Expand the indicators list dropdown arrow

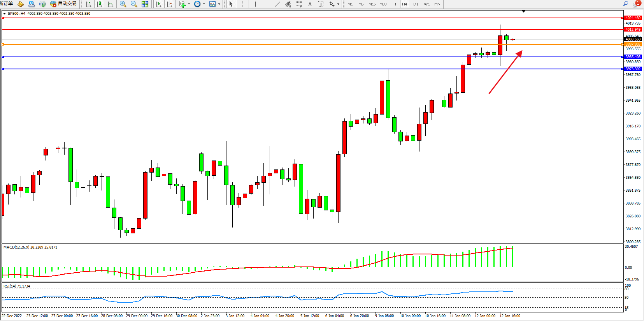[189, 4]
